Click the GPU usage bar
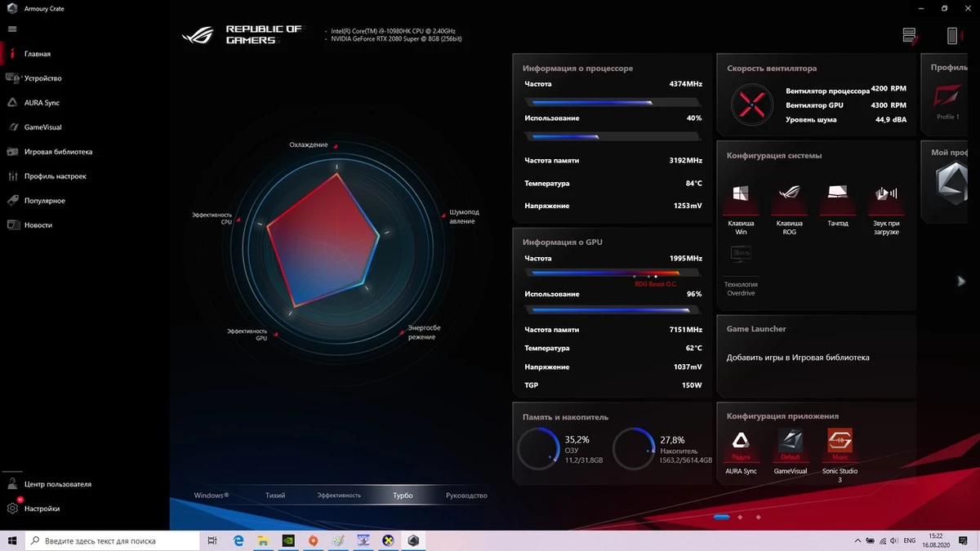The image size is (980, 551). 612,310
